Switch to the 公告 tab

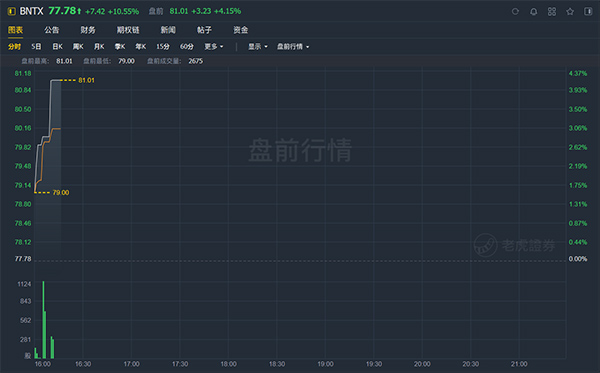pyautogui.click(x=51, y=30)
